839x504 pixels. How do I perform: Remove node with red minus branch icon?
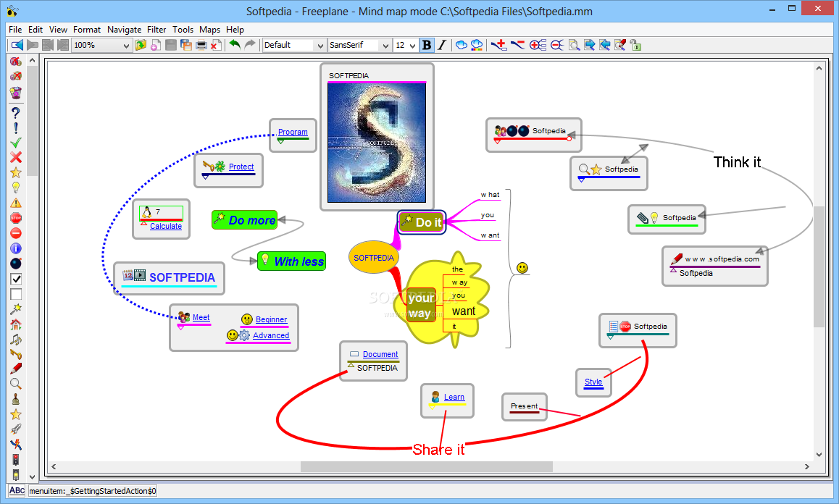point(517,45)
